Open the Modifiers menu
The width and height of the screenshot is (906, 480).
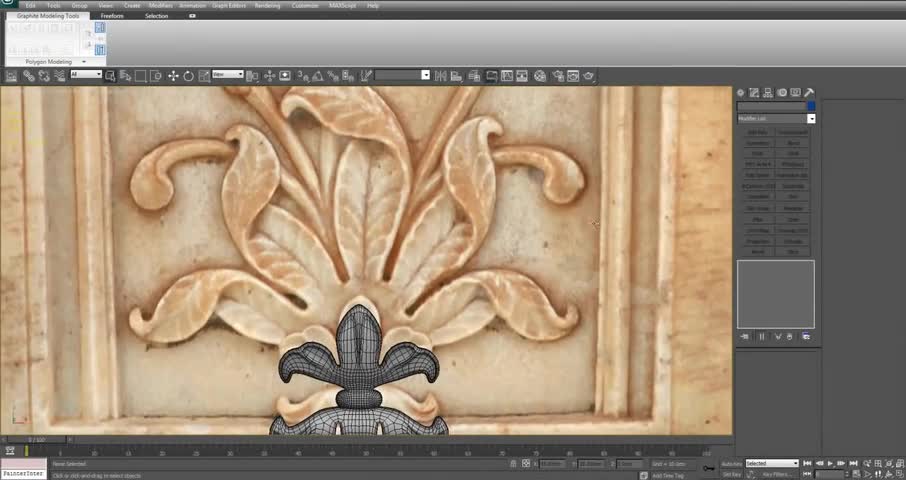pyautogui.click(x=161, y=5)
